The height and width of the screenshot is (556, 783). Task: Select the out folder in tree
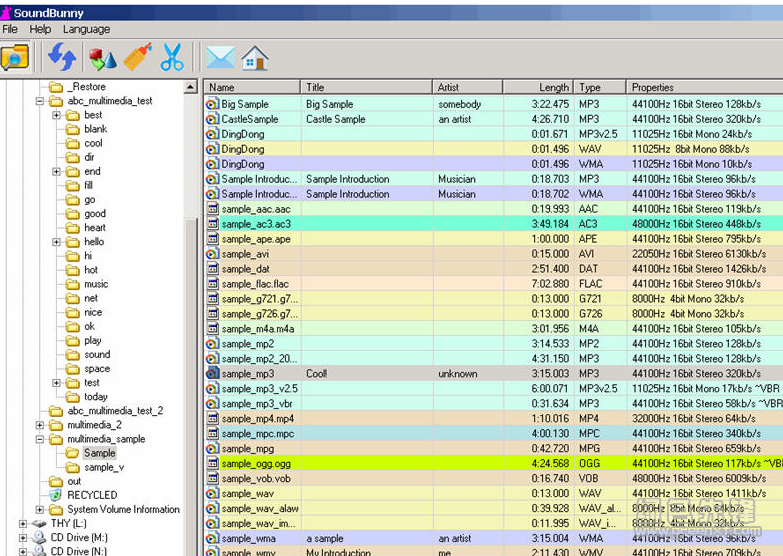(74, 481)
